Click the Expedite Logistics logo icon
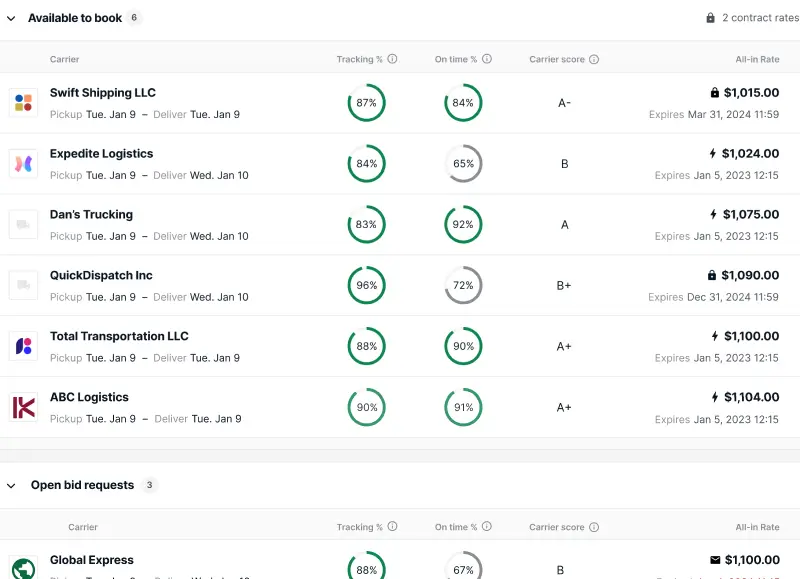Viewport: 800px width, 579px height. 23,164
